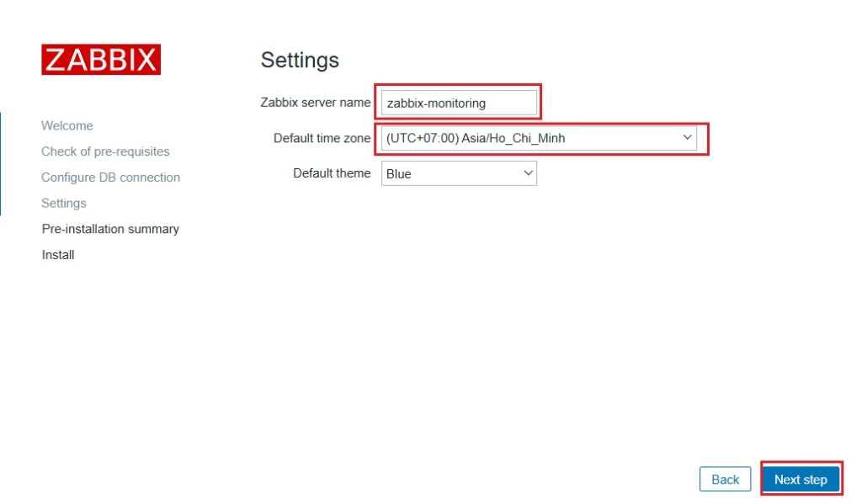Image resolution: width=862 pixels, height=504 pixels.
Task: Click the Default time zone label
Action: pyautogui.click(x=322, y=138)
